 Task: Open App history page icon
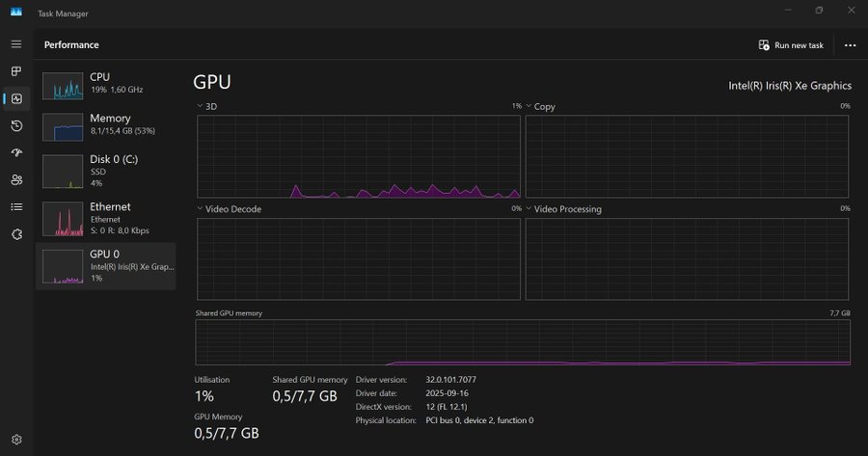pos(16,125)
